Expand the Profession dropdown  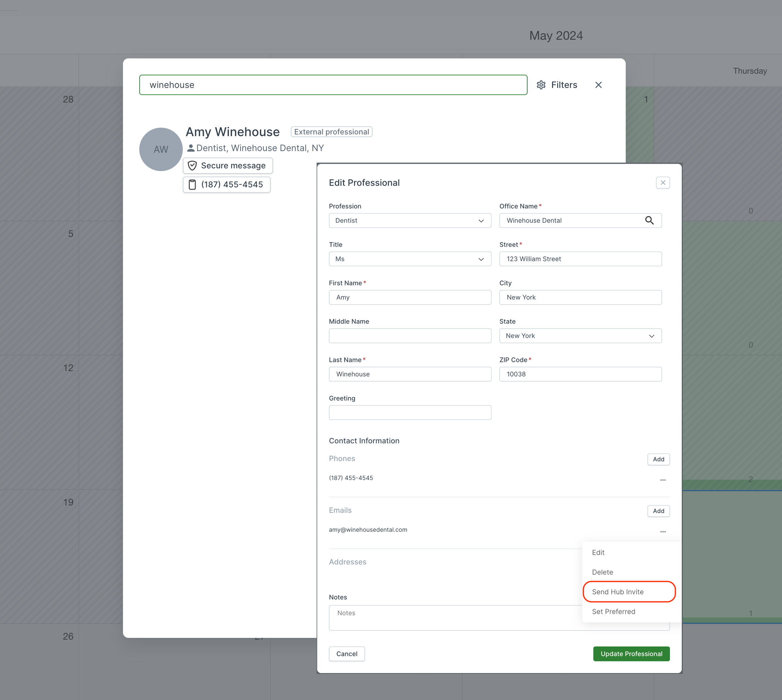pos(410,221)
